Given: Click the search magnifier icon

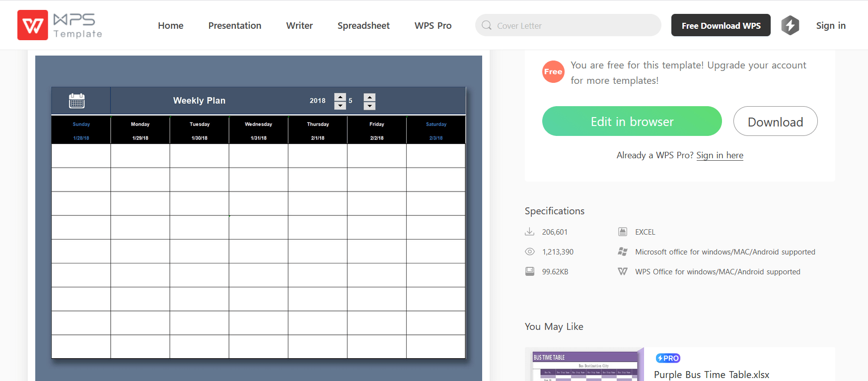Looking at the screenshot, I should pos(487,25).
